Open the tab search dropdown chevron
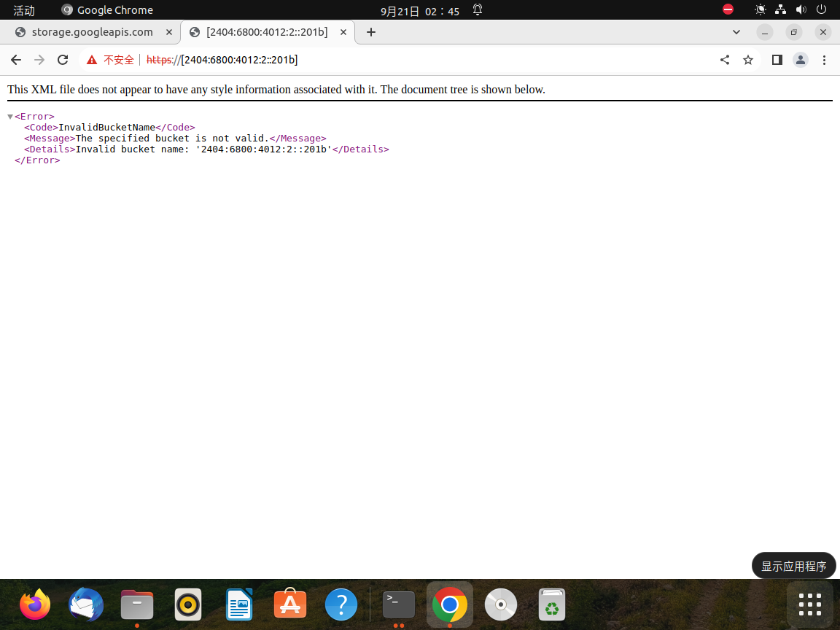Screen dimensions: 840x630 click(x=736, y=32)
